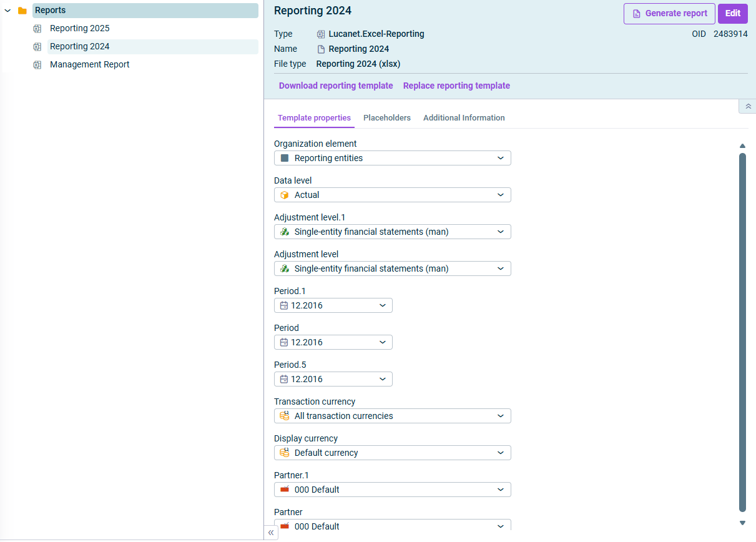Collapse the Reports tree folder
The width and height of the screenshot is (756, 542).
[7, 11]
